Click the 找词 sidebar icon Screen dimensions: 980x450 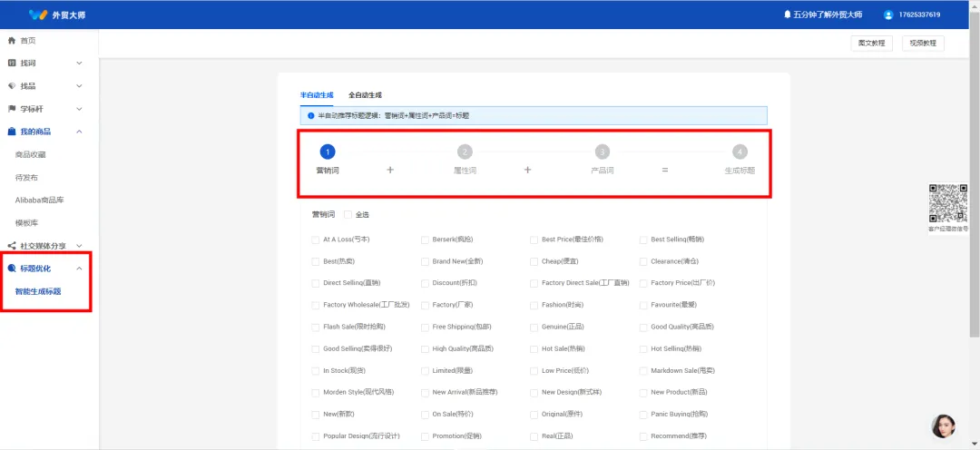tap(11, 64)
